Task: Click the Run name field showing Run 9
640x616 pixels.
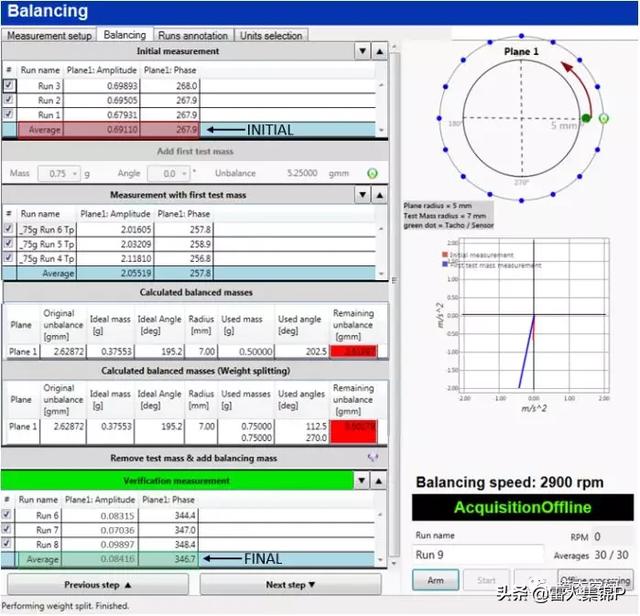Action: pyautogui.click(x=478, y=555)
